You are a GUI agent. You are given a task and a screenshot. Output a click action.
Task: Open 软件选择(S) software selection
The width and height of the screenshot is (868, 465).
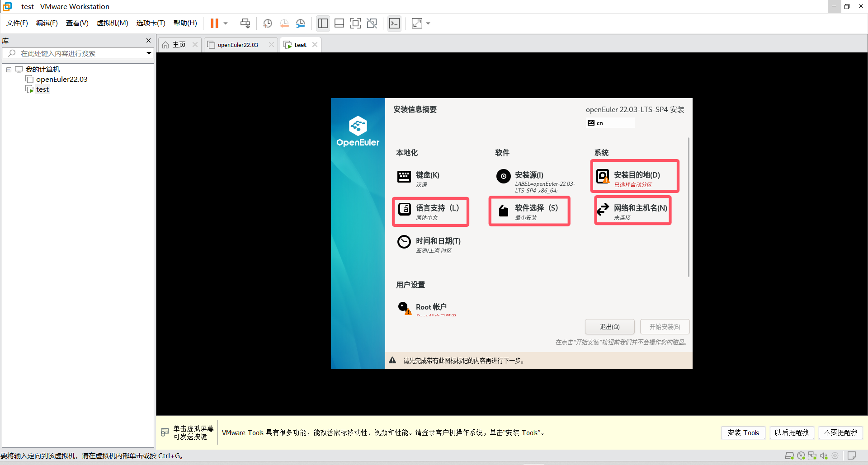click(528, 211)
